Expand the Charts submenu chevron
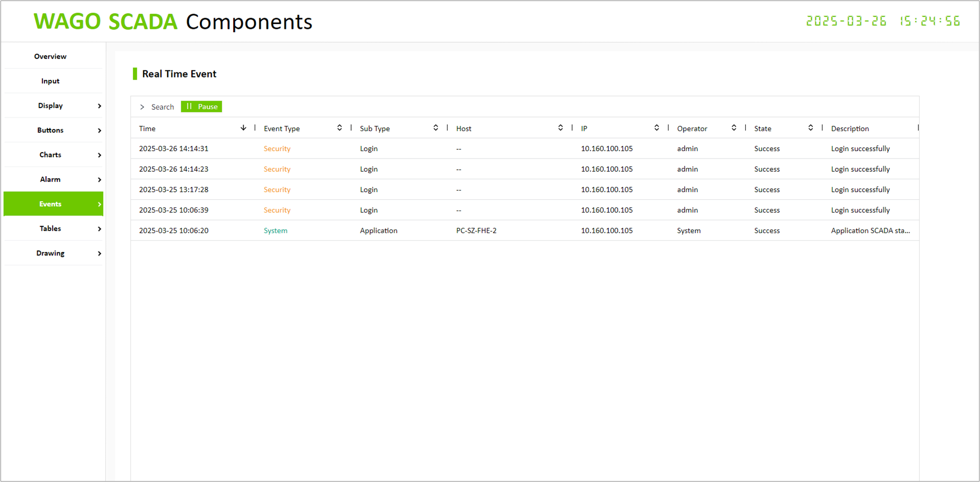The image size is (980, 482). [x=99, y=155]
